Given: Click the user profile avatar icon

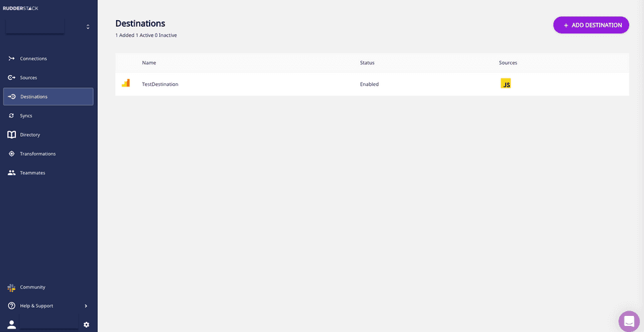Looking at the screenshot, I should [11, 325].
